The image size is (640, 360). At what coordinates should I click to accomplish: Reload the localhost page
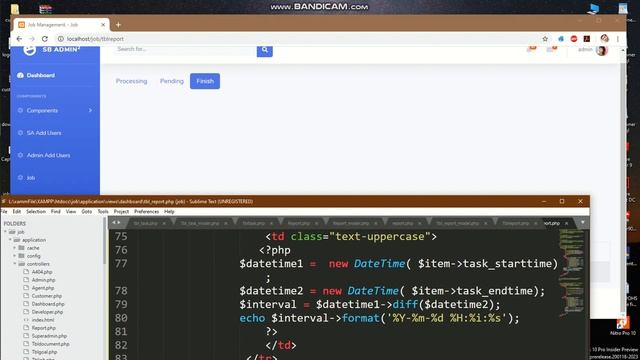pos(44,39)
